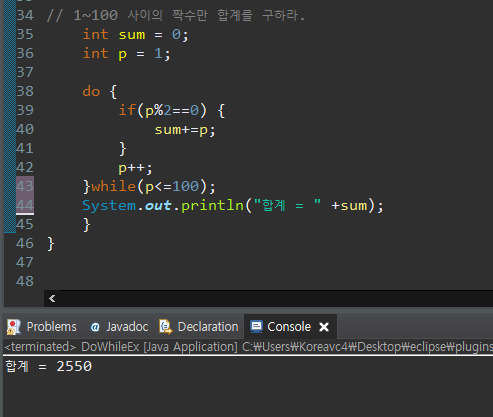This screenshot has width=493, height=417.
Task: Place cursor on 'int p = 1;' line
Action: [x=126, y=54]
